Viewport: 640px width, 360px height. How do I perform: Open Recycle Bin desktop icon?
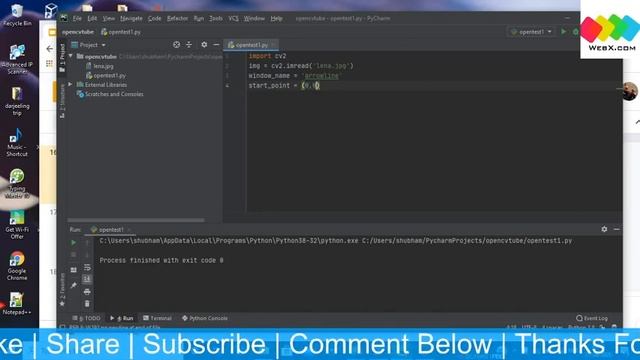click(17, 16)
